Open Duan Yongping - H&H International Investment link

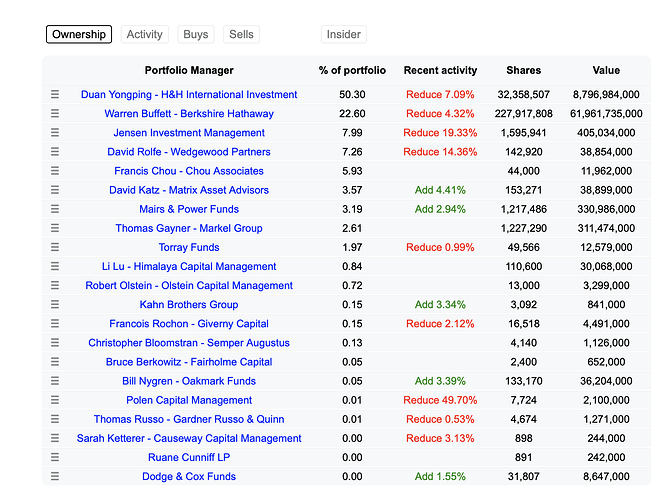(x=189, y=94)
